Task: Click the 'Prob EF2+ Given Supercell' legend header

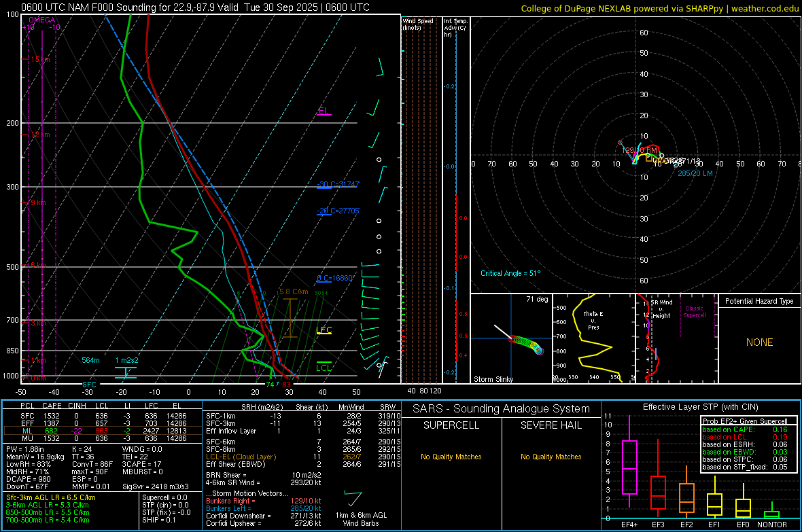Action: (745, 421)
